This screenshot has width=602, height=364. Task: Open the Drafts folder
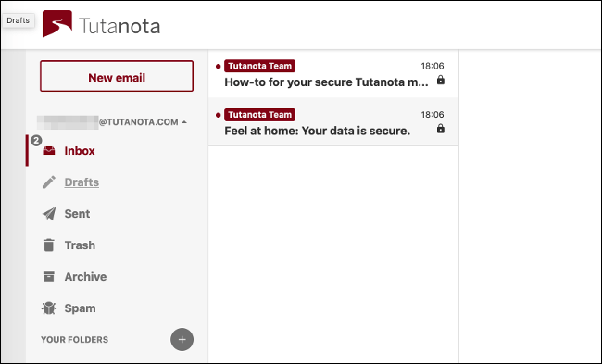point(82,182)
